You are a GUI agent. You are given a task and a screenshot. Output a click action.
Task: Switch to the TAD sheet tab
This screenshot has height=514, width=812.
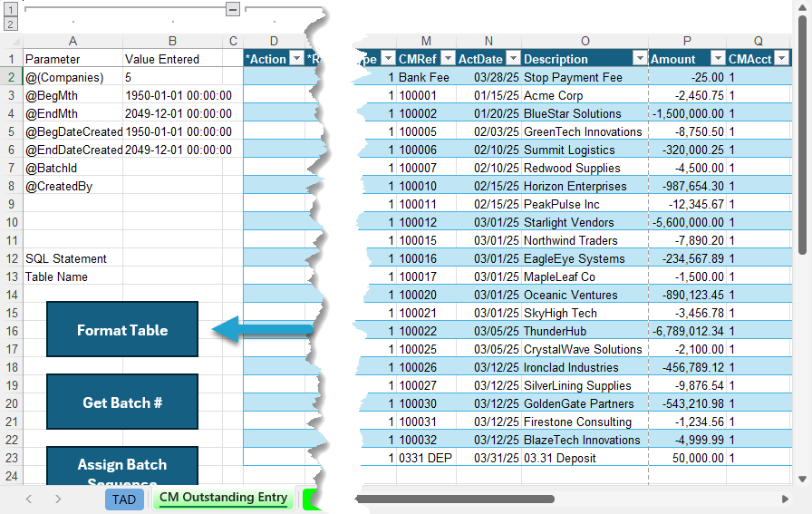124,499
